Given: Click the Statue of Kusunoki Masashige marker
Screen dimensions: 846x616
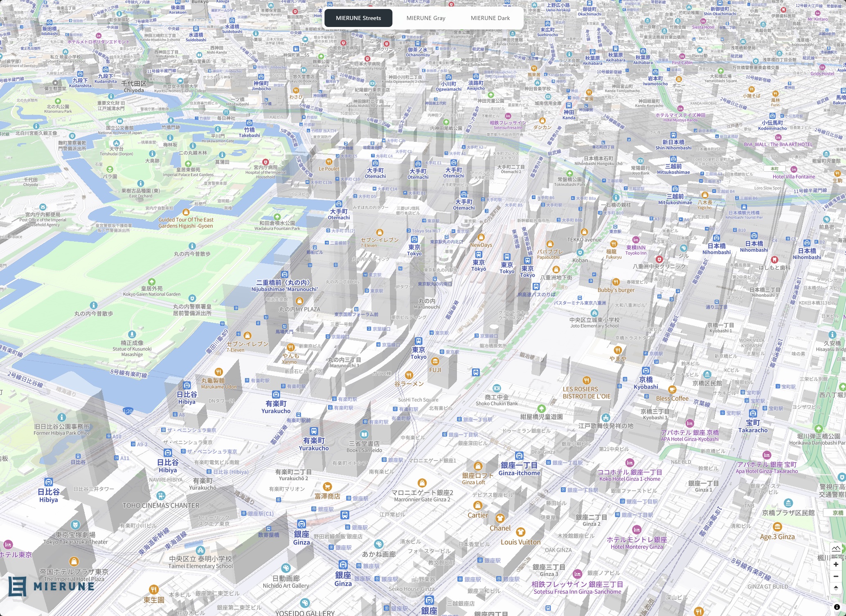Looking at the screenshot, I should click(x=132, y=334).
